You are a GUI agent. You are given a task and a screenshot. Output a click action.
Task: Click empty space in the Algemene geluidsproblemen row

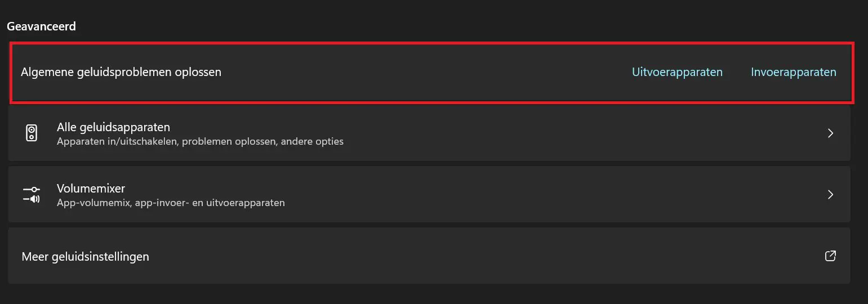[x=422, y=72]
